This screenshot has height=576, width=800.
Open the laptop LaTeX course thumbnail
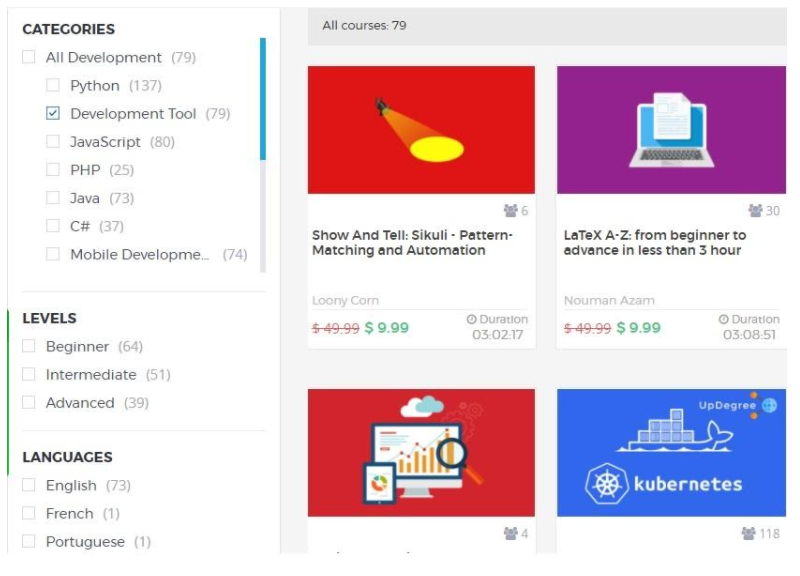pos(671,130)
